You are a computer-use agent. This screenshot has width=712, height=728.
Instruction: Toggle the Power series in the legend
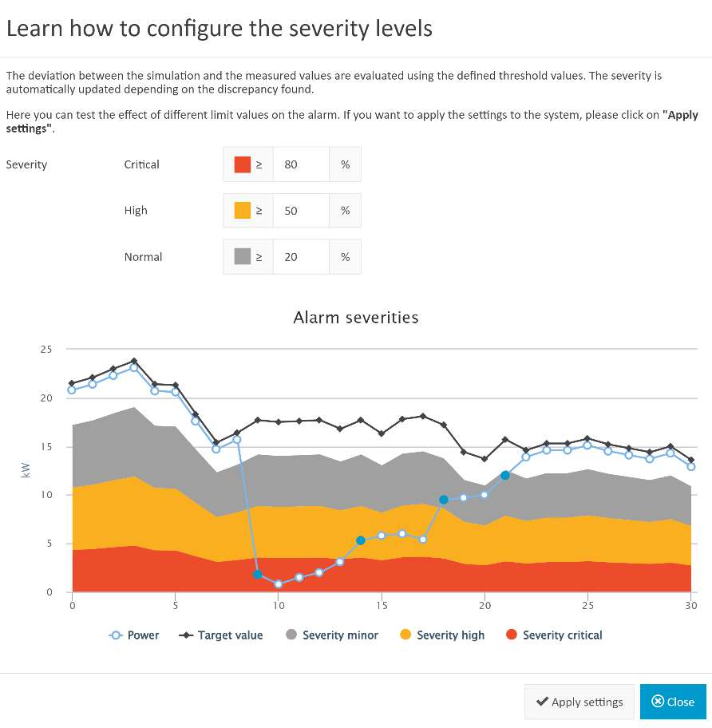click(133, 635)
